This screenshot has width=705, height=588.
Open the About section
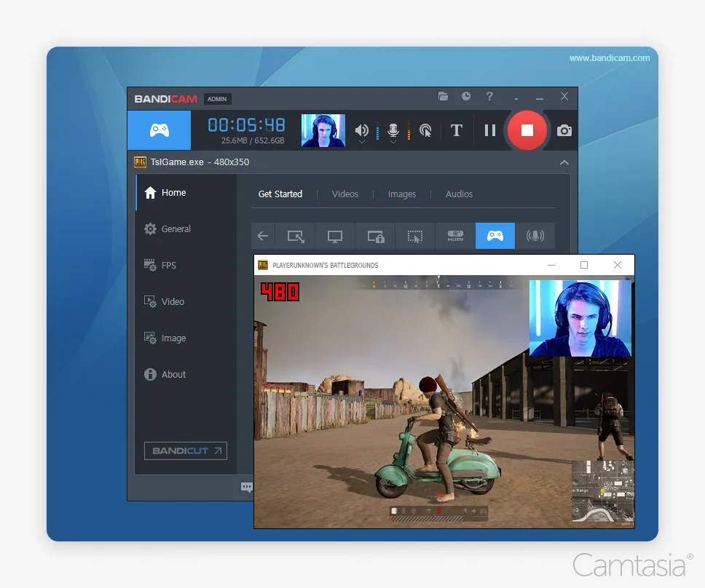click(x=186, y=375)
